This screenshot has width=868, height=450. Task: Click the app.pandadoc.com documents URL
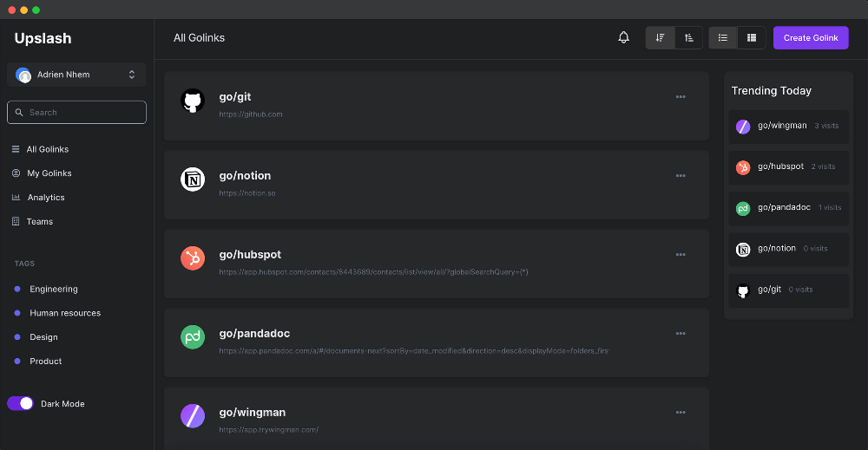coord(414,351)
